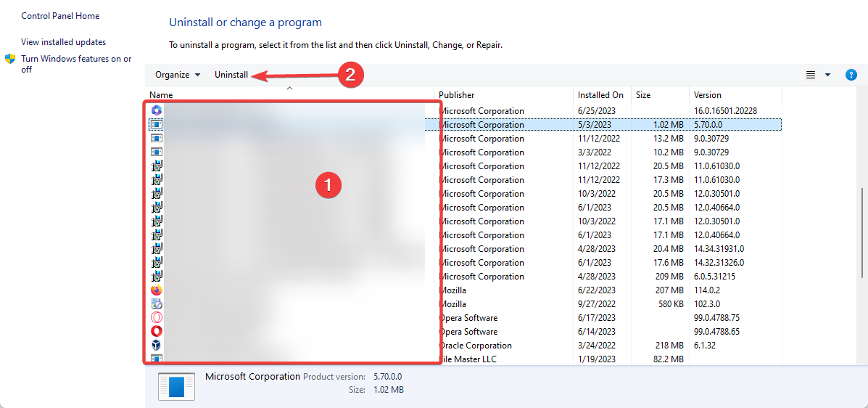Click the 6.1.32 version cell
868x408 pixels.
point(706,346)
